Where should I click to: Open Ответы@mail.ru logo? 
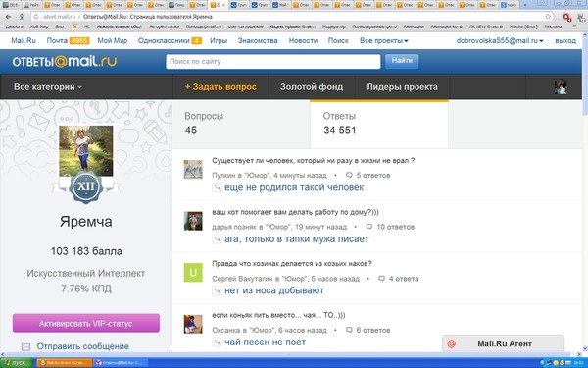64,61
